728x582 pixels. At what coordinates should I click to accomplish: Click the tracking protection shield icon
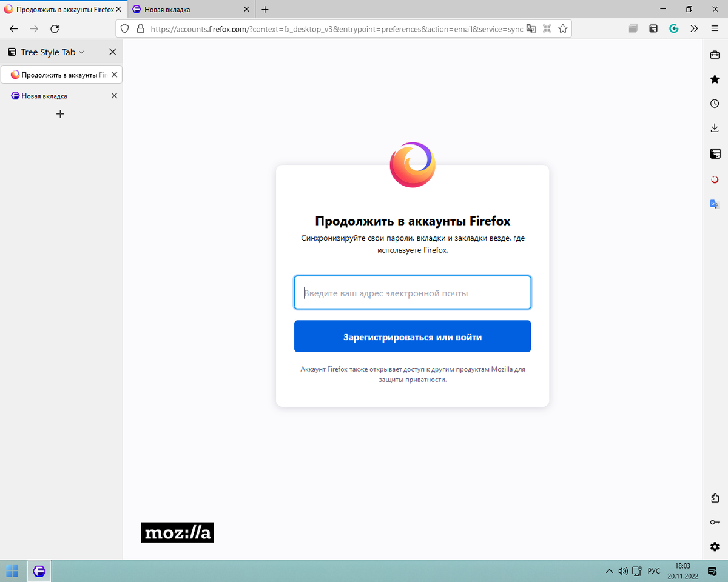[x=125, y=28]
